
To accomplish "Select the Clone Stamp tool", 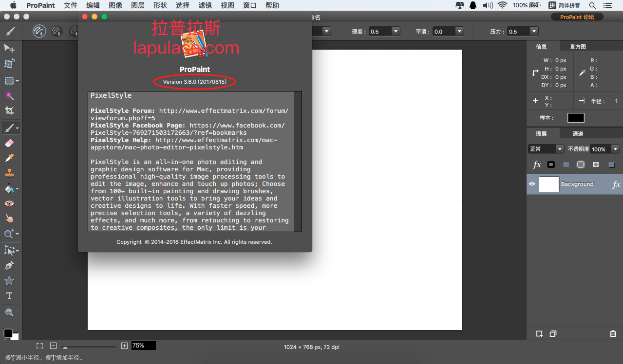I will tap(9, 173).
